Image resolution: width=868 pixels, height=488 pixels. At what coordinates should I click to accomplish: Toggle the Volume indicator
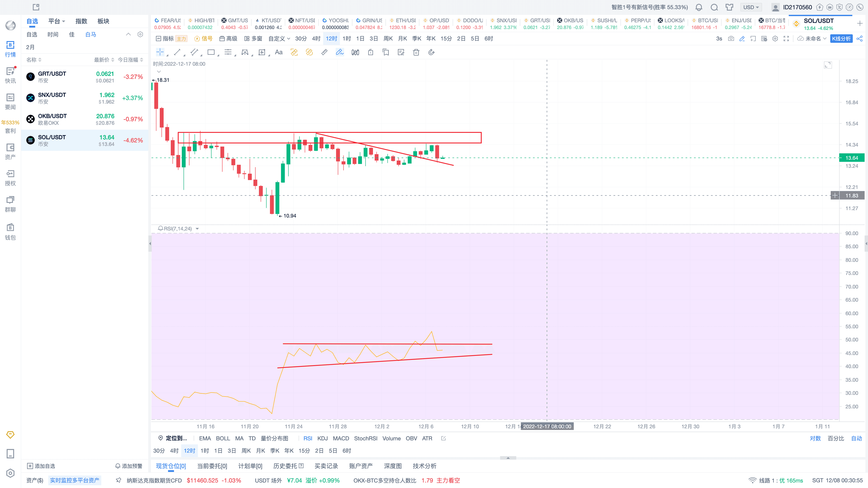coord(391,438)
